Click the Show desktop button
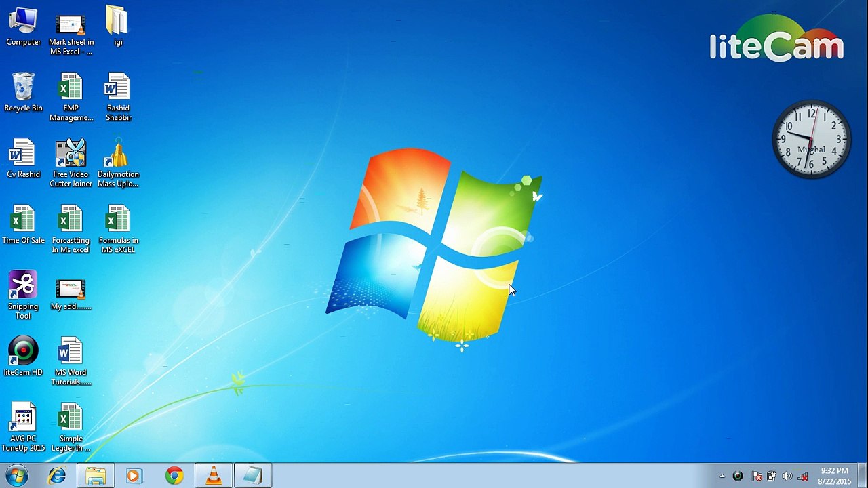868x488 pixels. coord(863,476)
